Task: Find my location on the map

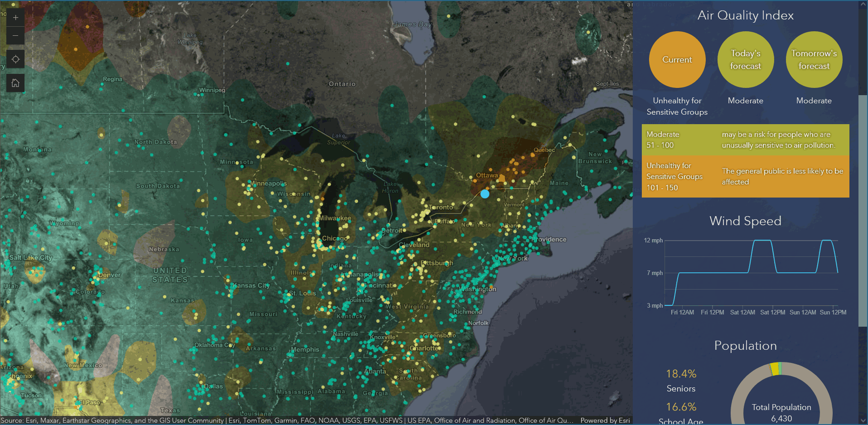Action: (x=15, y=59)
